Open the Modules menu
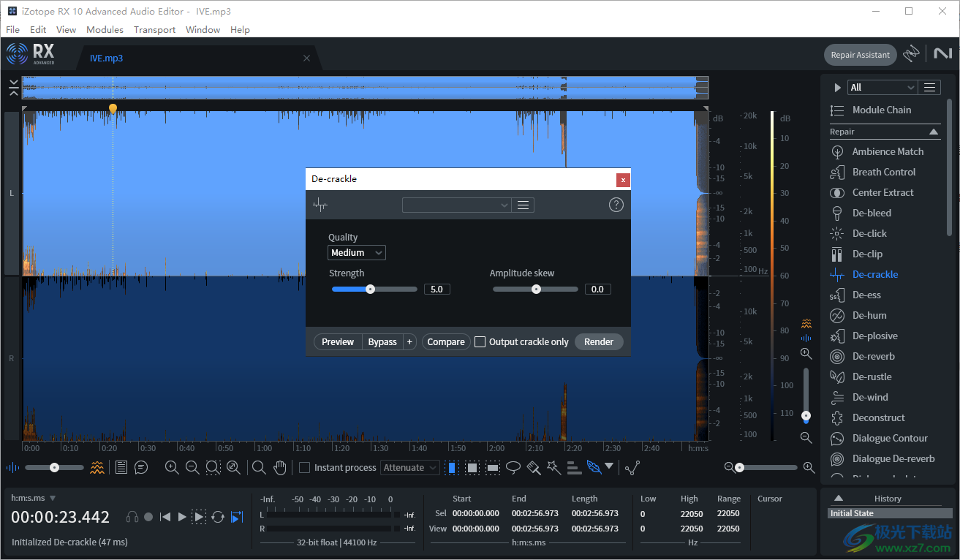This screenshot has height=560, width=960. [x=105, y=29]
